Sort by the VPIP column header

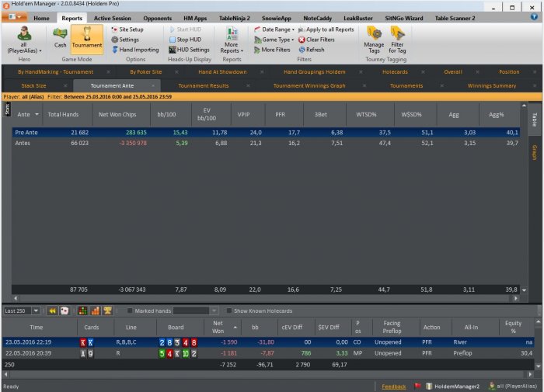(243, 114)
